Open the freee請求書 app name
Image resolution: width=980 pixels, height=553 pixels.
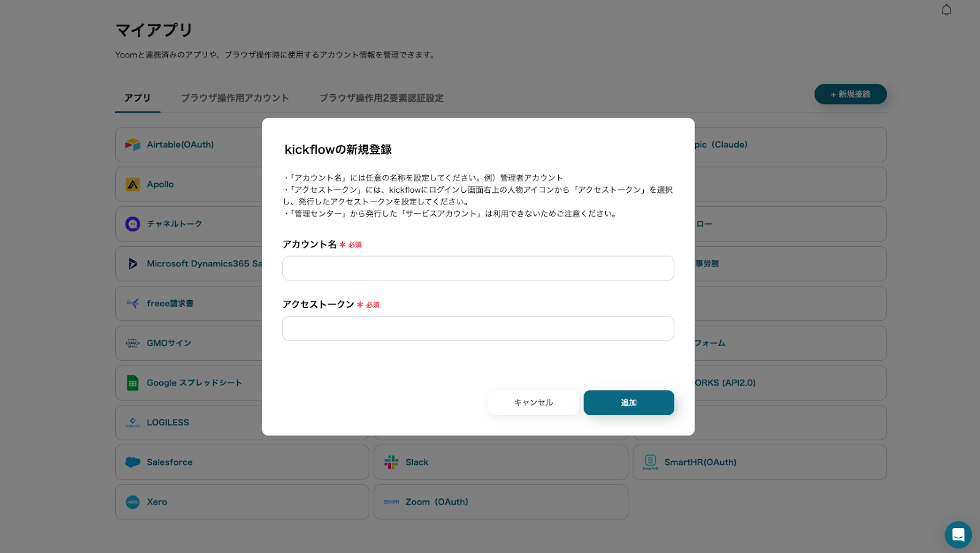point(170,303)
